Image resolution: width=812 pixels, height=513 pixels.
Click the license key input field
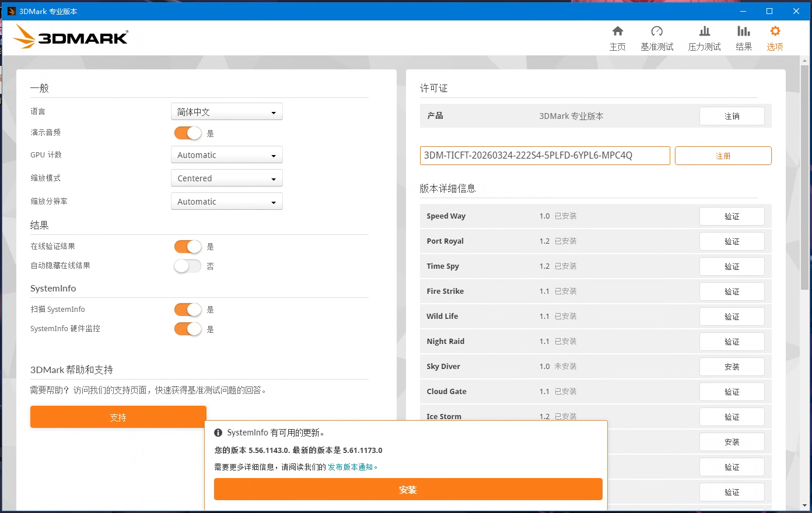(544, 156)
